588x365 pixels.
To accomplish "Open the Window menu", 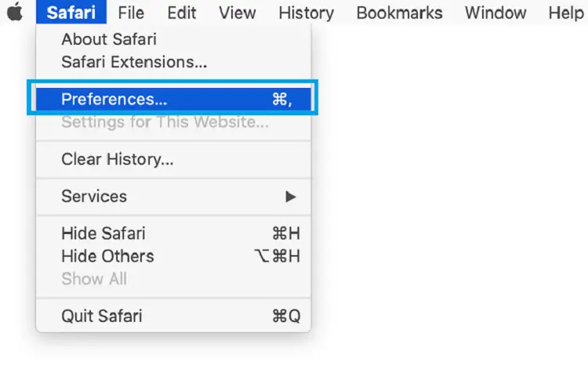I will [x=495, y=13].
